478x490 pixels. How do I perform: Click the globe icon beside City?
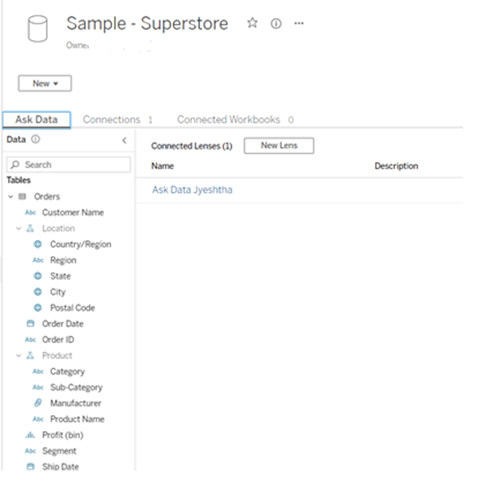[38, 292]
